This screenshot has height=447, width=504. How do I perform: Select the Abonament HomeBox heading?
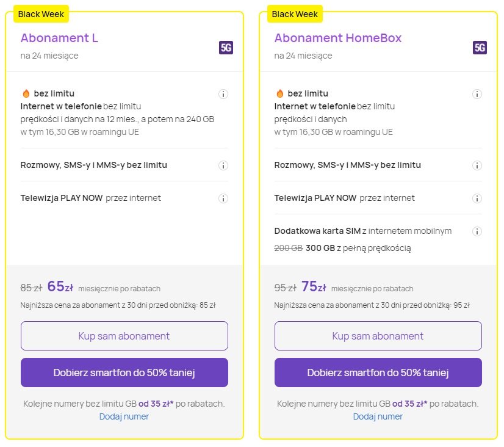click(338, 38)
